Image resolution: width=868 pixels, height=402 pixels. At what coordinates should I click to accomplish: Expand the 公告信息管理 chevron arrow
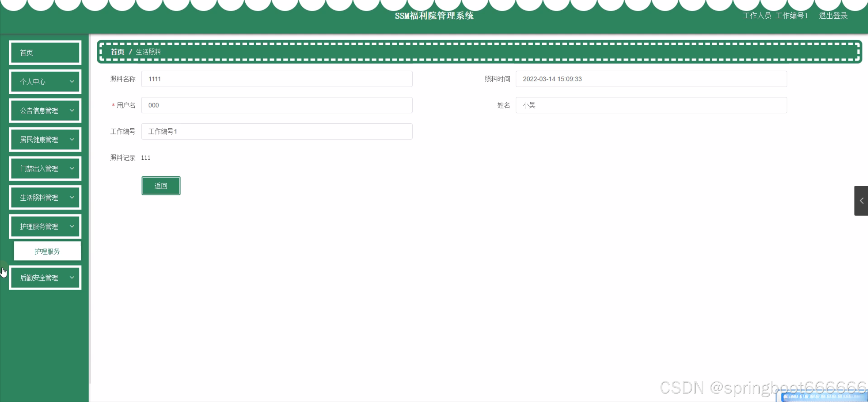(x=72, y=111)
